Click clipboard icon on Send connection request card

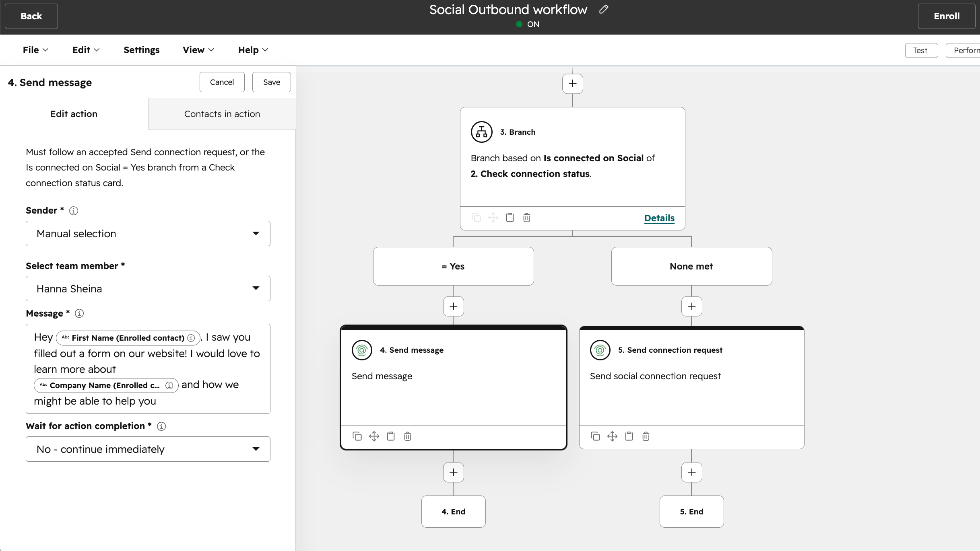click(x=629, y=436)
